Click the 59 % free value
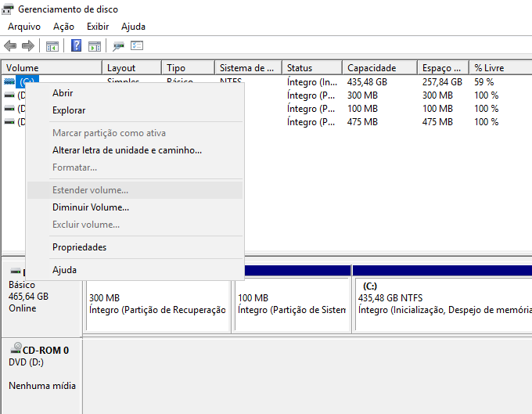Viewport: 532px width, 414px height. coord(483,81)
